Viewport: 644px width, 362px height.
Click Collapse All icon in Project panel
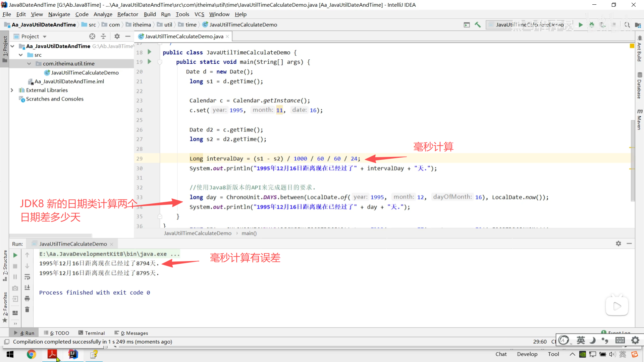(x=103, y=36)
